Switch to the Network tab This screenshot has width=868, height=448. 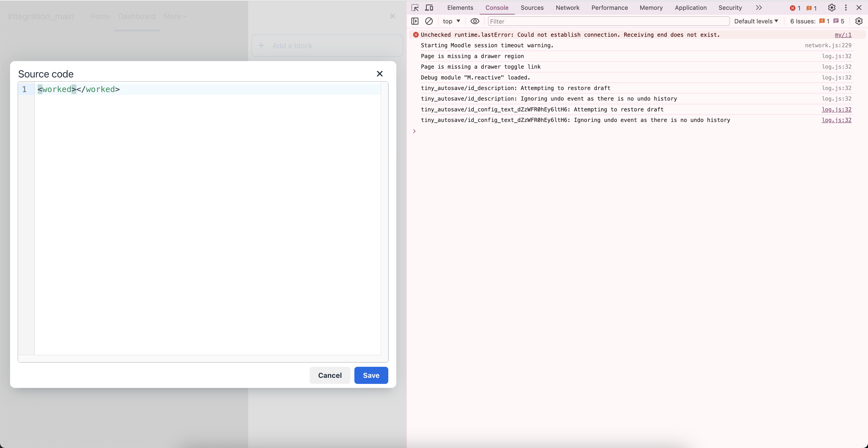567,8
